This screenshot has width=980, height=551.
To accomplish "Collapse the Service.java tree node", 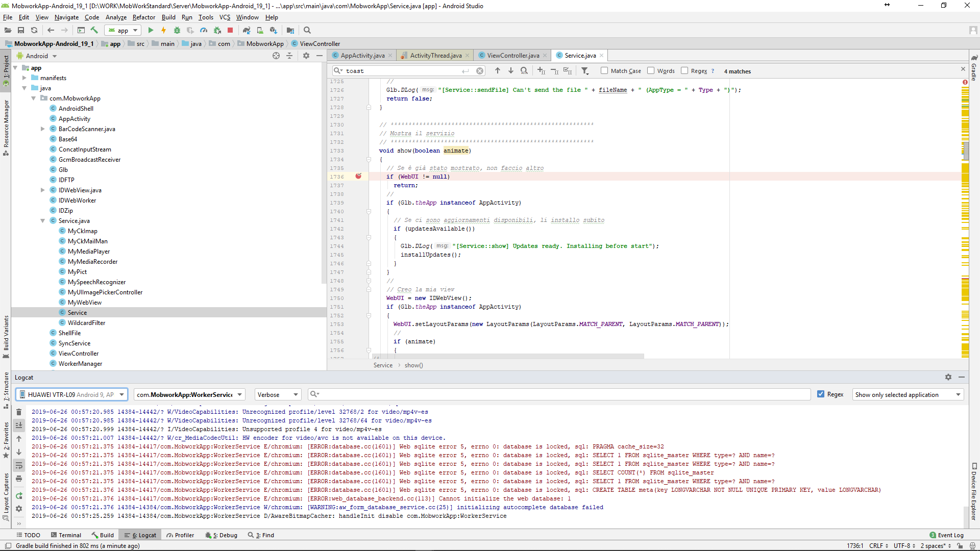I will point(43,221).
